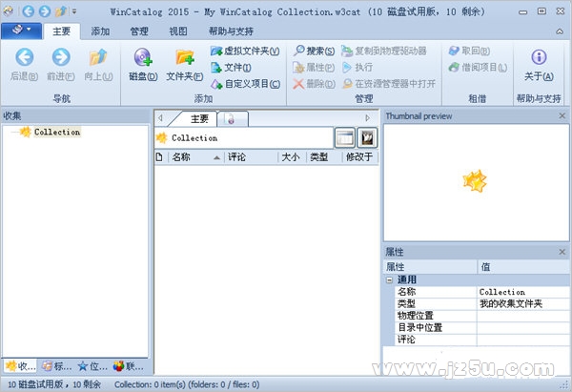Add a folder with 文件夹(F)
Screen dimensions: 572x392
click(185, 65)
